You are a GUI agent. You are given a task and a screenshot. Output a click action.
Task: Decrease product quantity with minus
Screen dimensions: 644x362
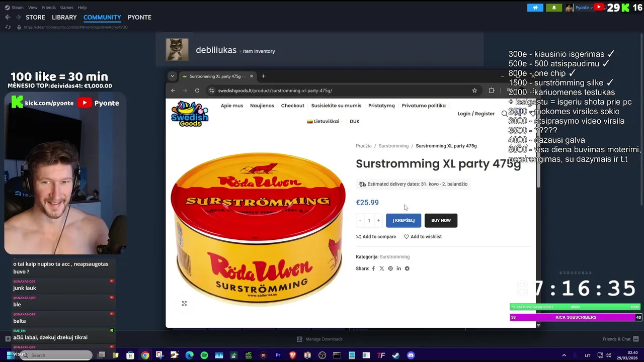click(360, 220)
